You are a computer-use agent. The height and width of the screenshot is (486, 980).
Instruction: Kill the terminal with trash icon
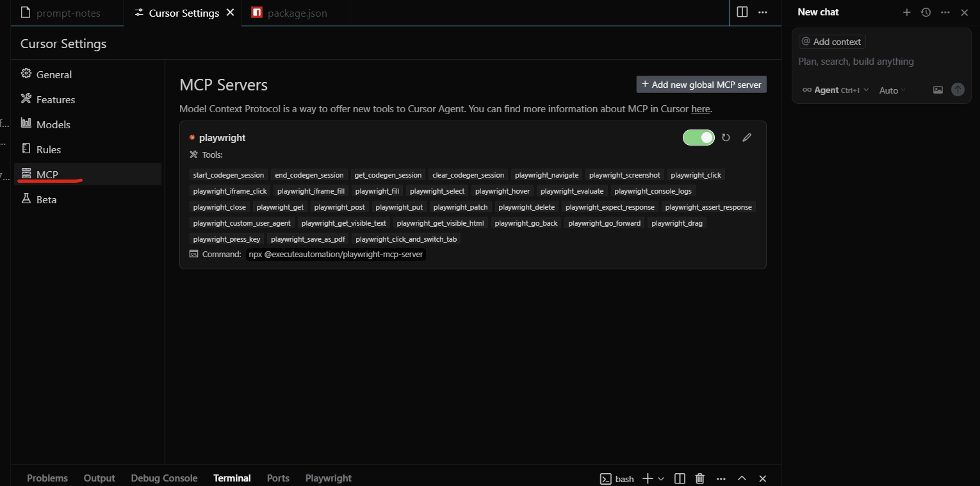point(700,478)
